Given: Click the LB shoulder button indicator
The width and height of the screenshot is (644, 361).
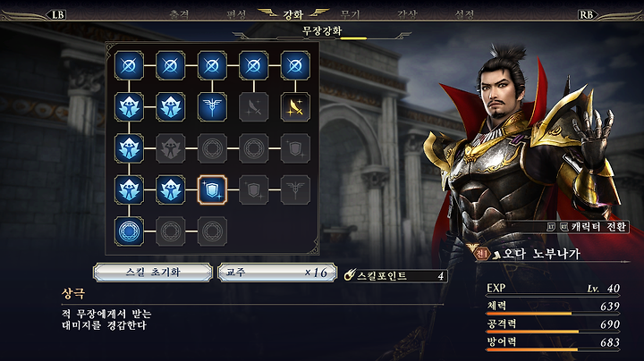Looking at the screenshot, I should (58, 15).
